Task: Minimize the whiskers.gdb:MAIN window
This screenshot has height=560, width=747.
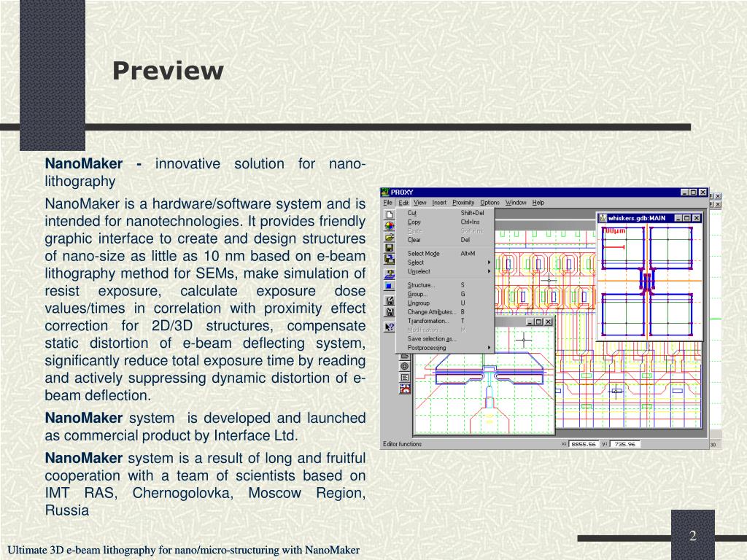Action: coord(678,218)
